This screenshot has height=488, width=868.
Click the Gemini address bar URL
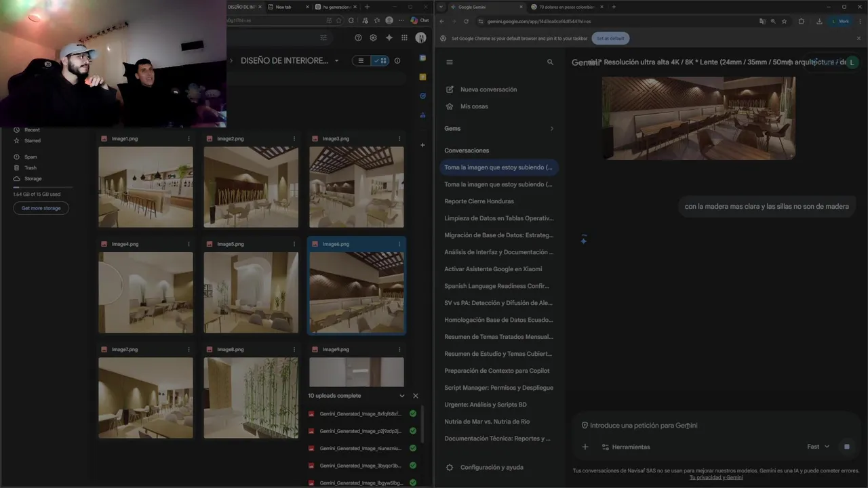pos(539,21)
